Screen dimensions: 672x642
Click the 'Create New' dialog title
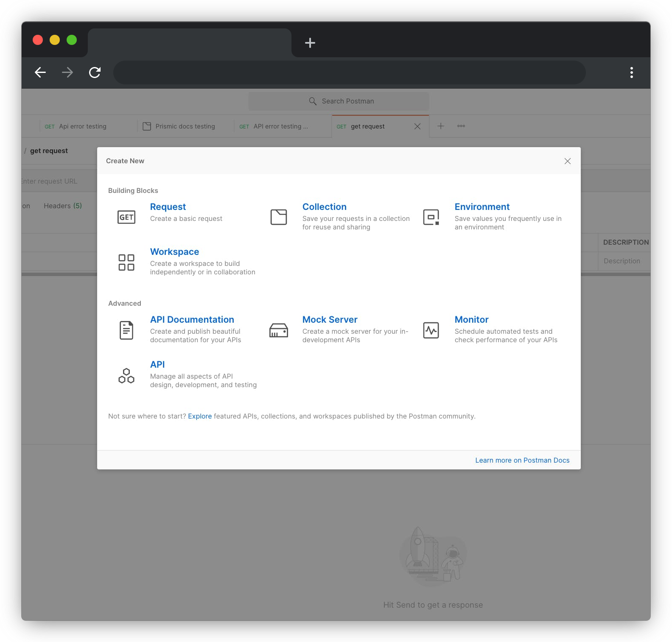125,161
